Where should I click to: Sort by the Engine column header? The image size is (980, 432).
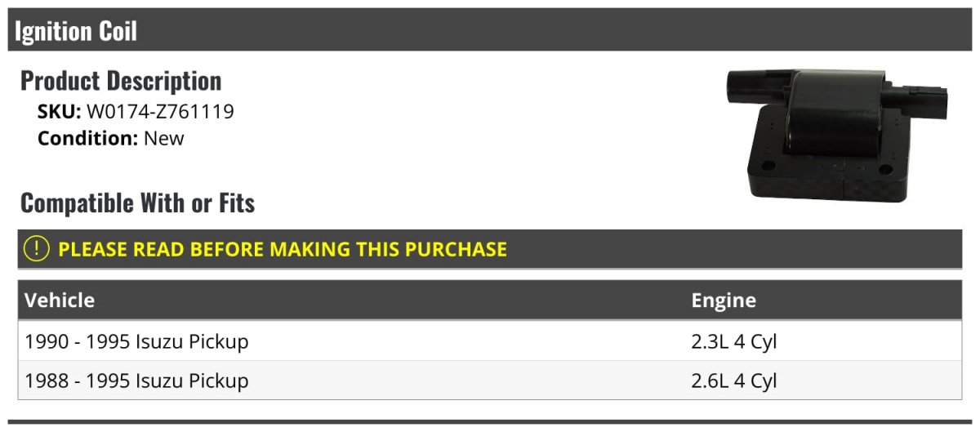(x=724, y=300)
